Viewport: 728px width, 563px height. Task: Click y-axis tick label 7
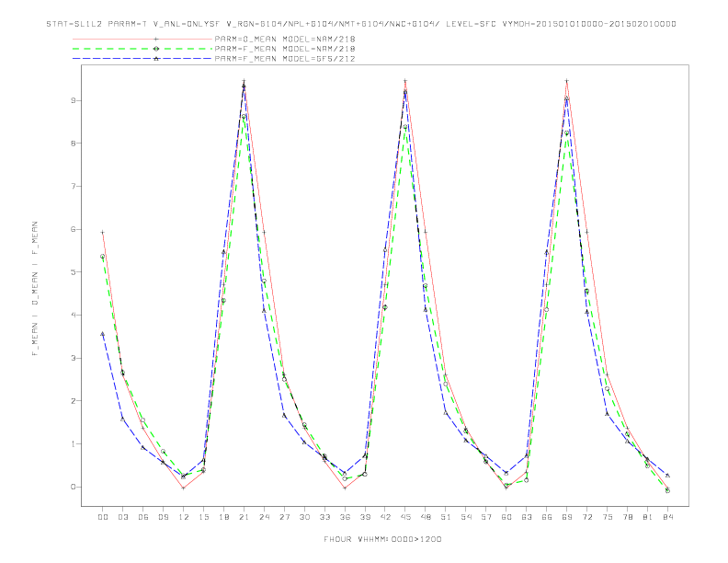coord(73,186)
